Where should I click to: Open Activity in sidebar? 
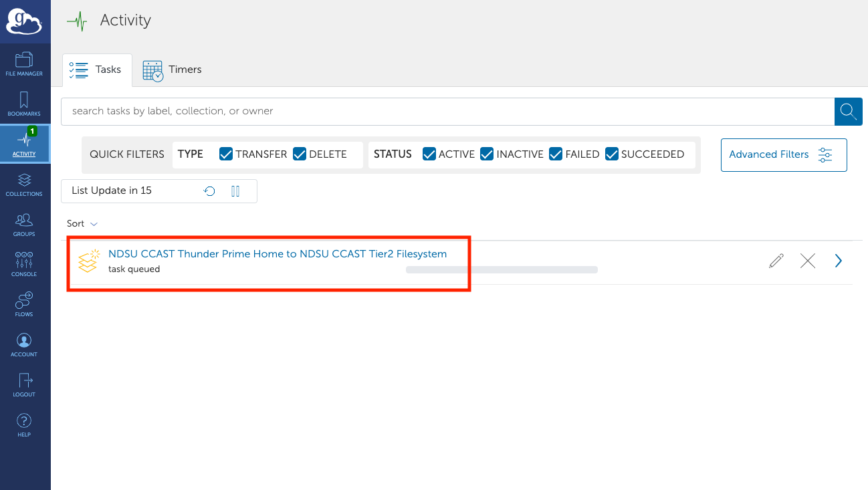click(x=24, y=144)
